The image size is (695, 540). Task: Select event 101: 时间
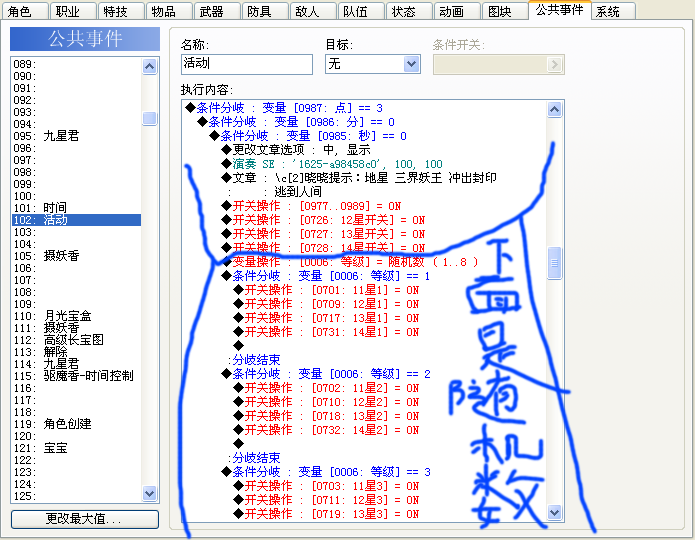[x=76, y=208]
